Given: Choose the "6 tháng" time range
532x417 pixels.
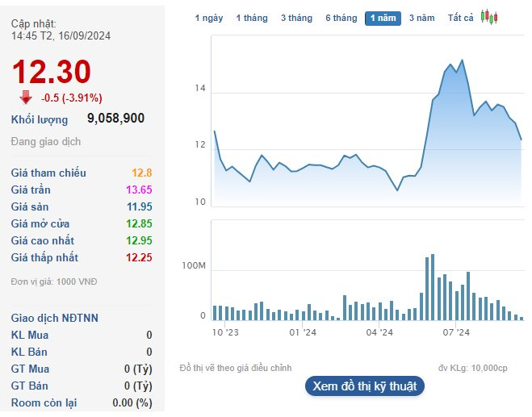Looking at the screenshot, I should 341,18.
